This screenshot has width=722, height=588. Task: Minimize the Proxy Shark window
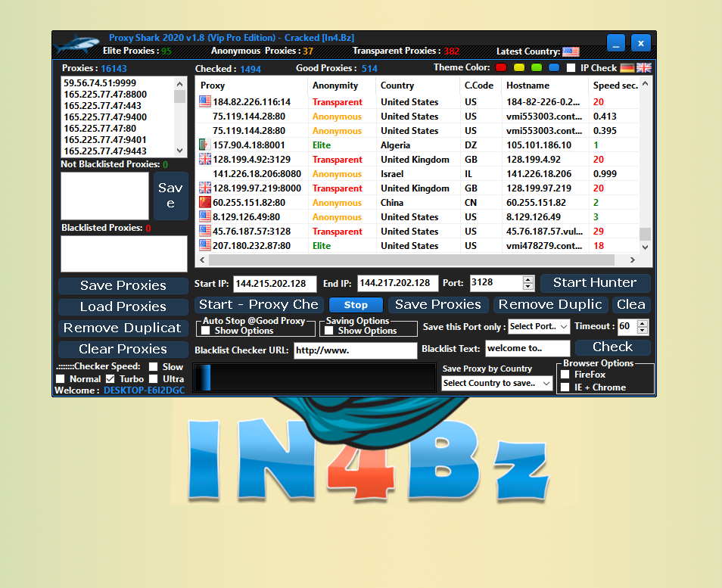(x=615, y=43)
